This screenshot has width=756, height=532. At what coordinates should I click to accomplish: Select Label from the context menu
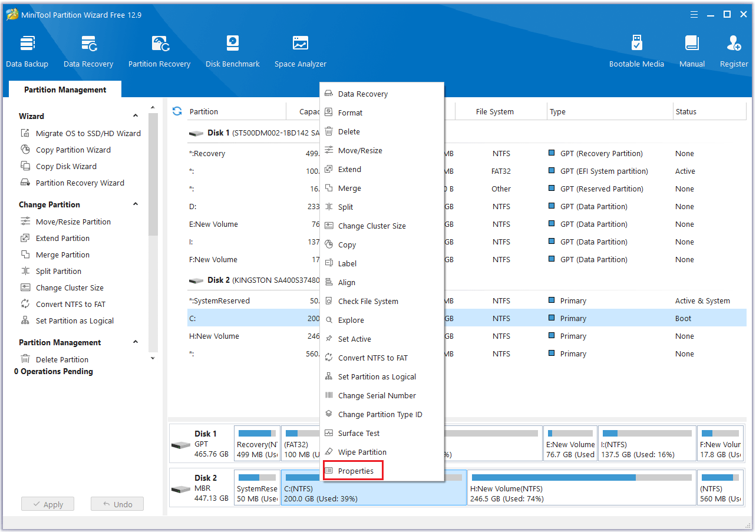pyautogui.click(x=381, y=263)
